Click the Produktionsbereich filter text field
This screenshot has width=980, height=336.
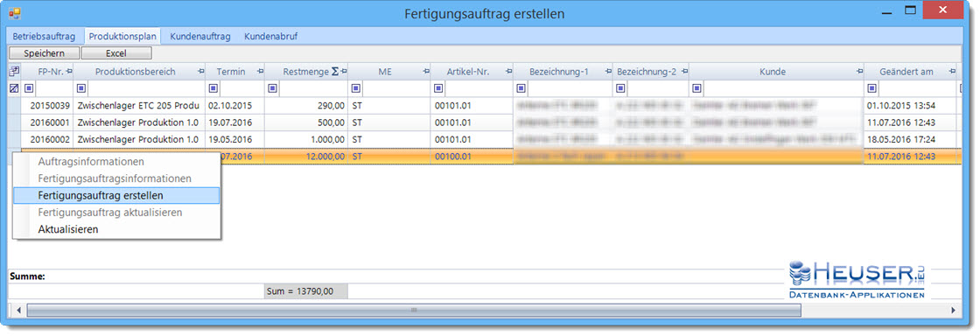click(x=146, y=88)
